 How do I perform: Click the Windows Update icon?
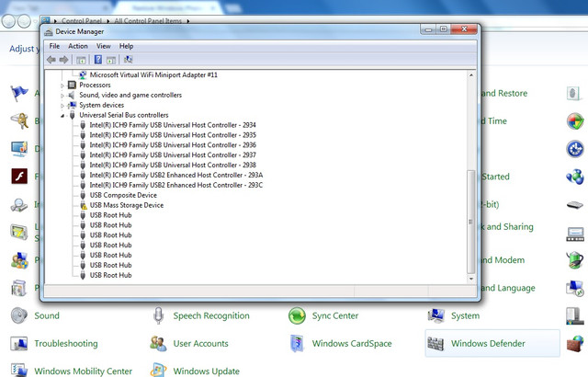tap(158, 370)
